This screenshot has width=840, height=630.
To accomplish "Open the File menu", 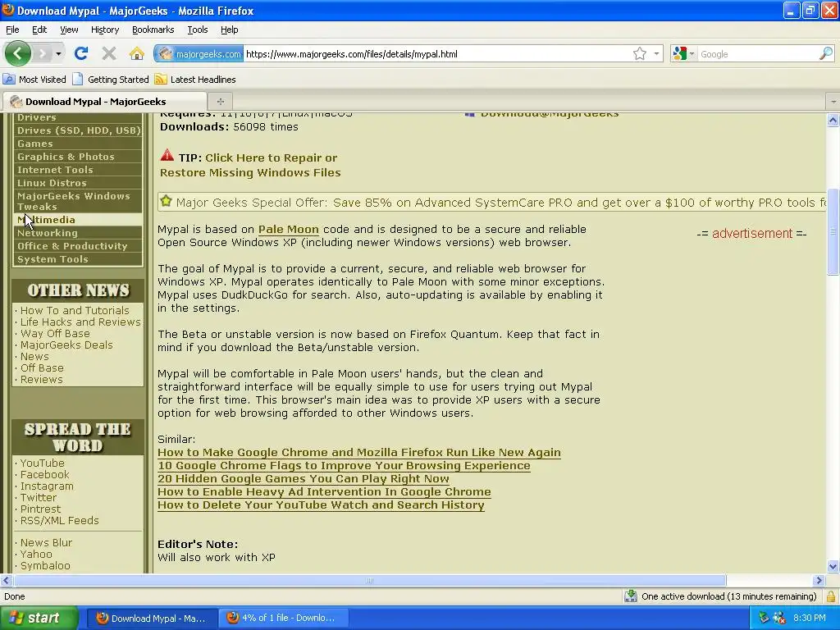I will (x=12, y=30).
